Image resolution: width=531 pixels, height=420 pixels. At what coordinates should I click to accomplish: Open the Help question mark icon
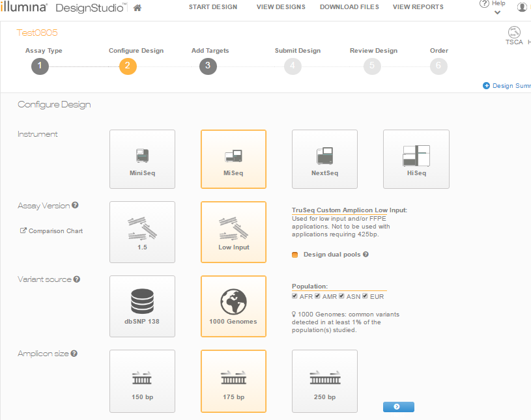coord(484,3)
